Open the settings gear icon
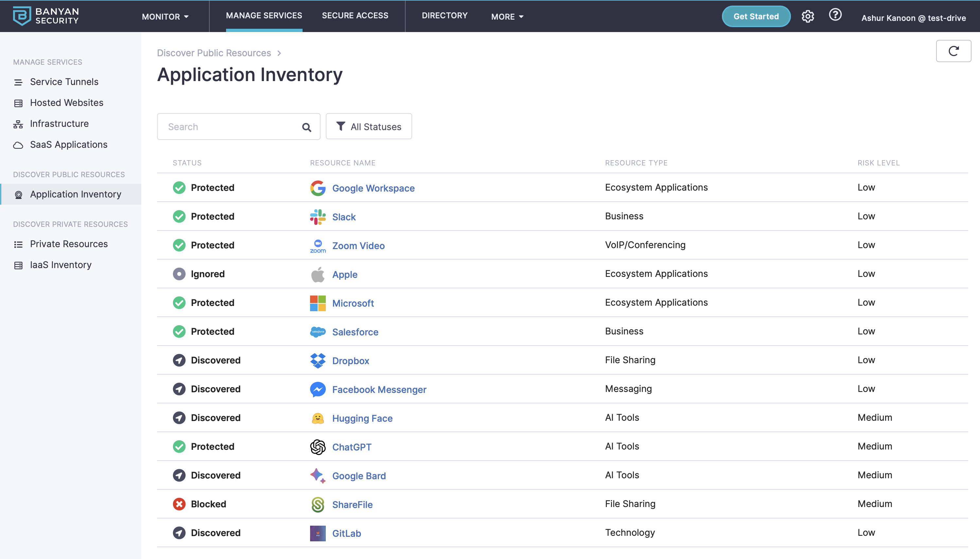 click(x=808, y=16)
